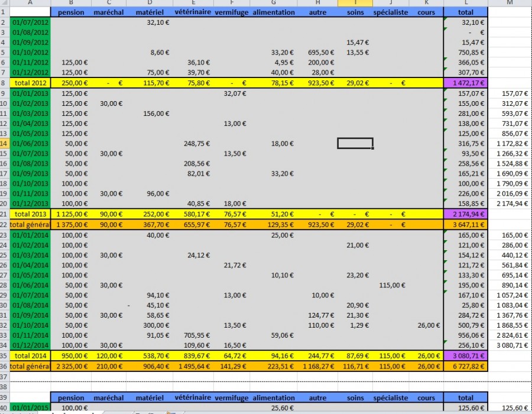
Task: Click 'total général' label in row 36
Action: tap(30, 367)
